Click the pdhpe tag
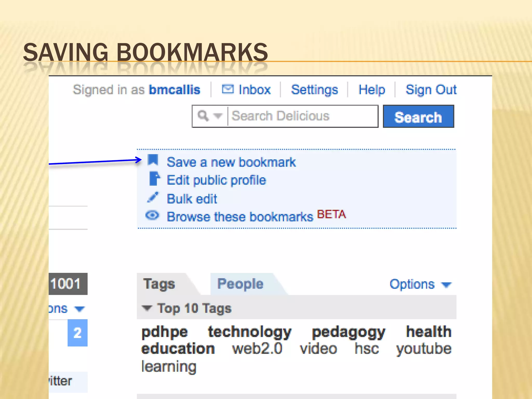Image resolution: width=532 pixels, height=399 pixels. pyautogui.click(x=164, y=332)
